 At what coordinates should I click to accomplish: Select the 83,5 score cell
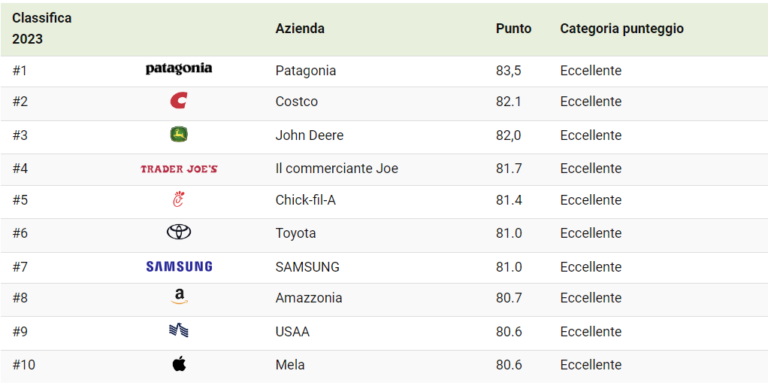[x=508, y=71]
